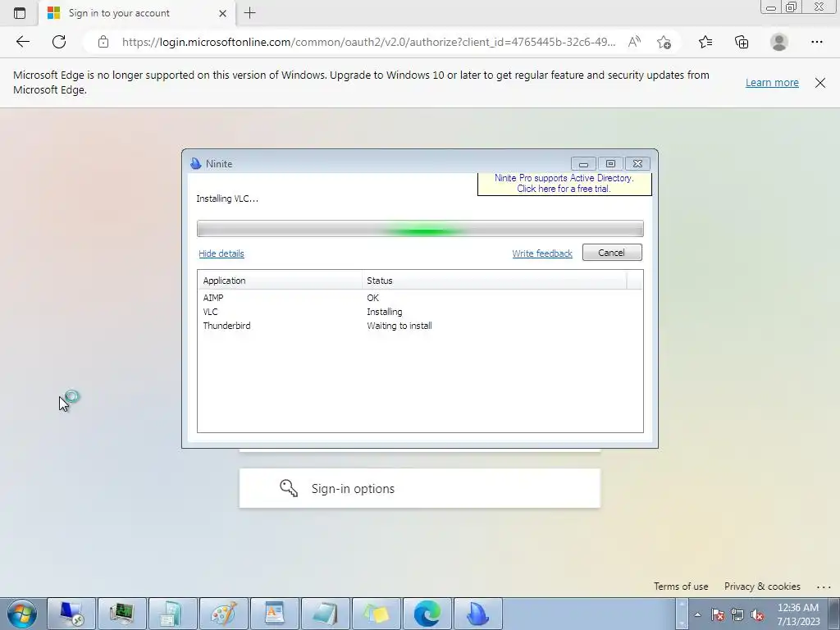Open Sign-in options on login page
This screenshot has width=840, height=630.
[419, 488]
